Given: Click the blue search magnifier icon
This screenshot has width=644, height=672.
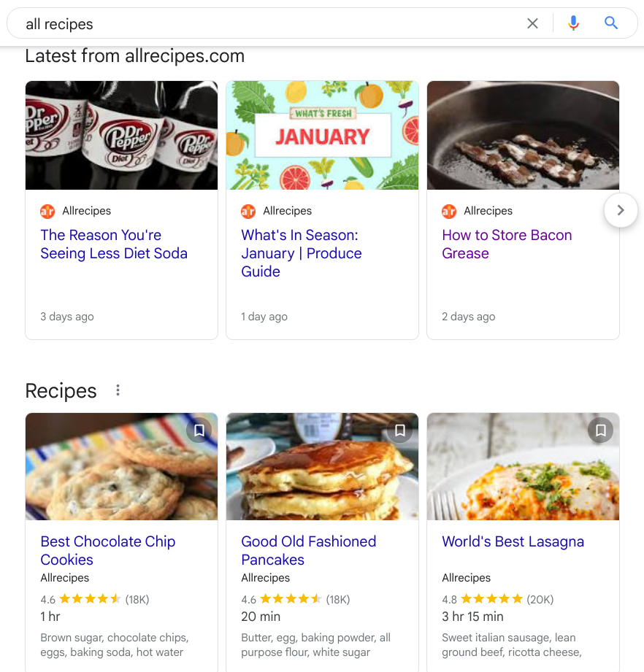Looking at the screenshot, I should pos(611,23).
